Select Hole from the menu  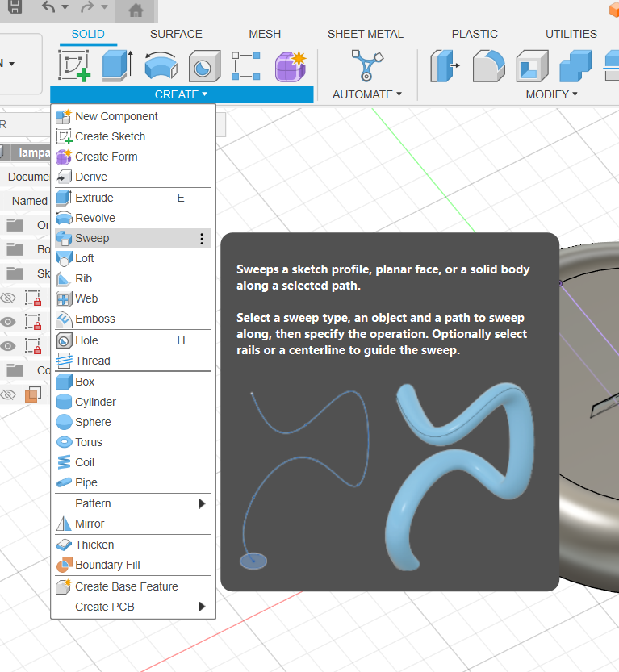133,340
